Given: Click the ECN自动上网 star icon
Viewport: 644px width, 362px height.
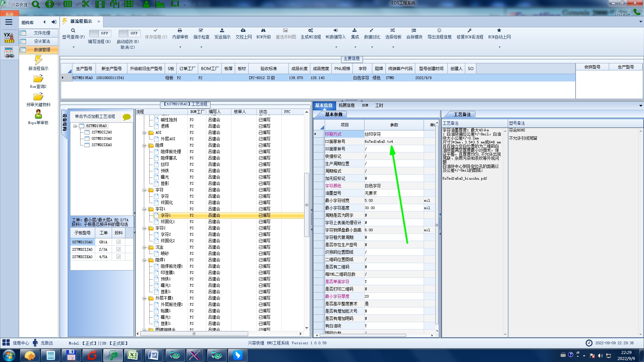Looking at the screenshot, I should click(499, 31).
